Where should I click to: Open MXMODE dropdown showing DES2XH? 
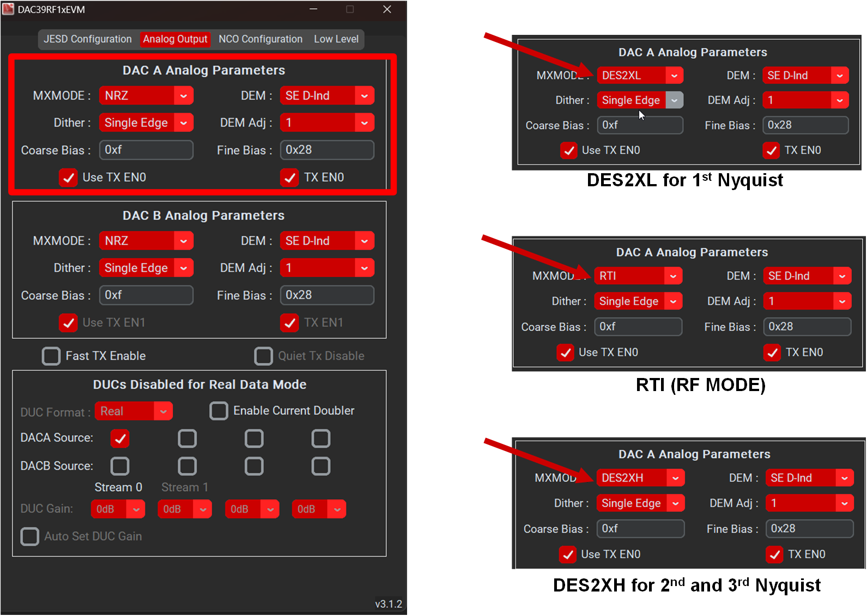click(640, 478)
